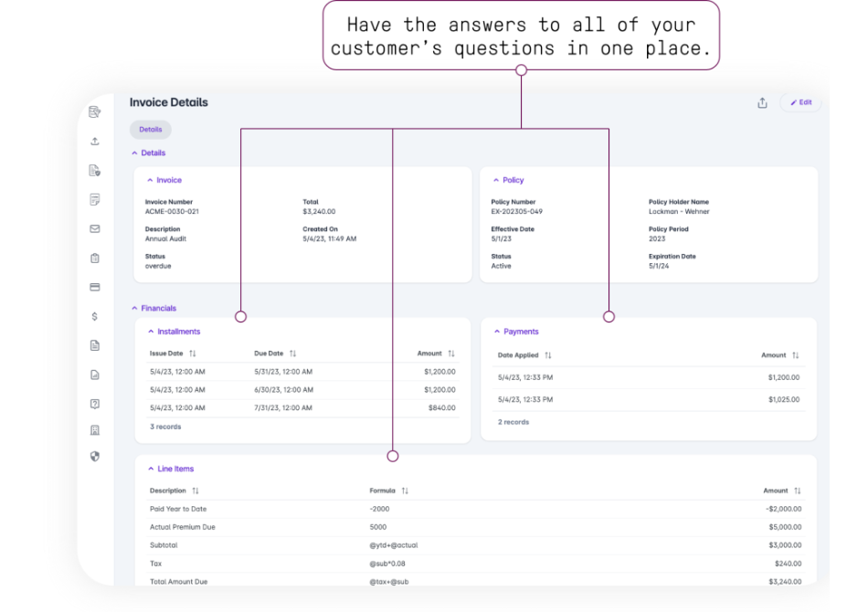Click the invoice total $3,240.00 in Invoice card

tap(319, 211)
